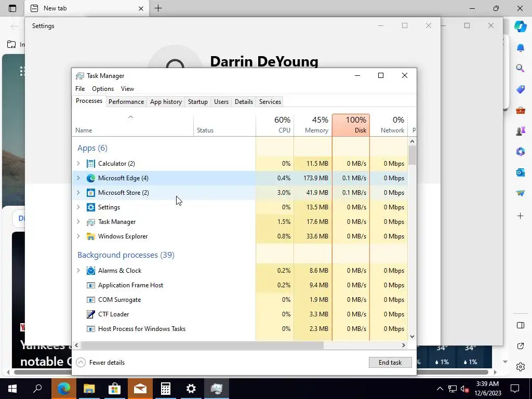Open Copilot from the Edge sidebar
532x399 pixels.
point(520,26)
